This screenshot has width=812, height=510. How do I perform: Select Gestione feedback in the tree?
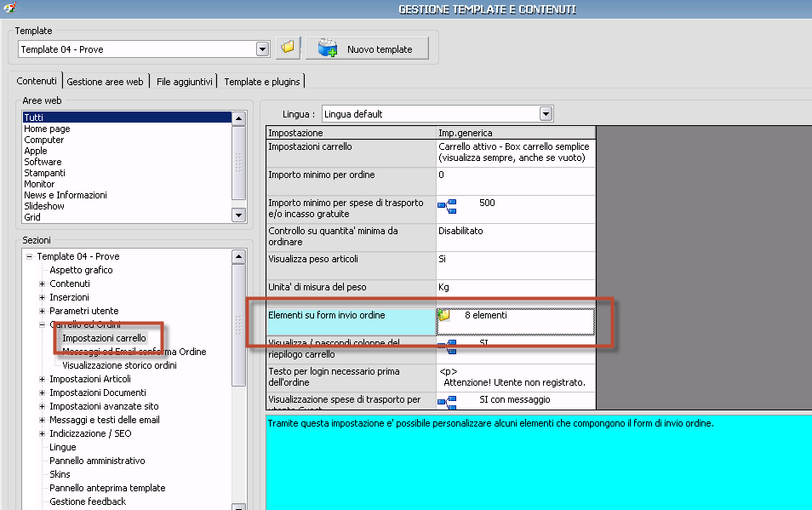coord(88,501)
